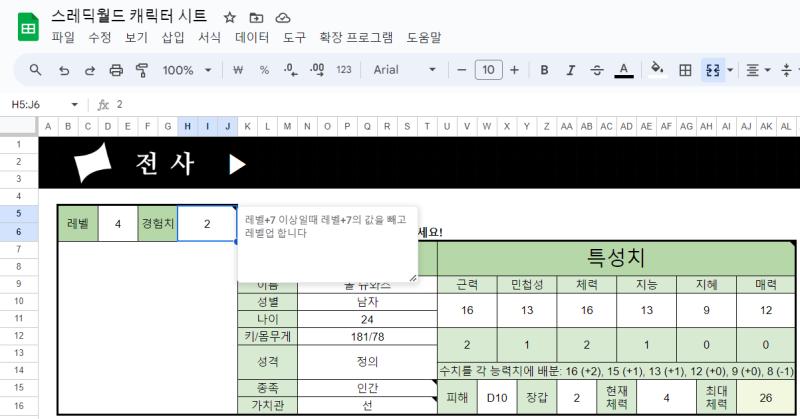
Task: Select column header AA
Action: coord(566,126)
